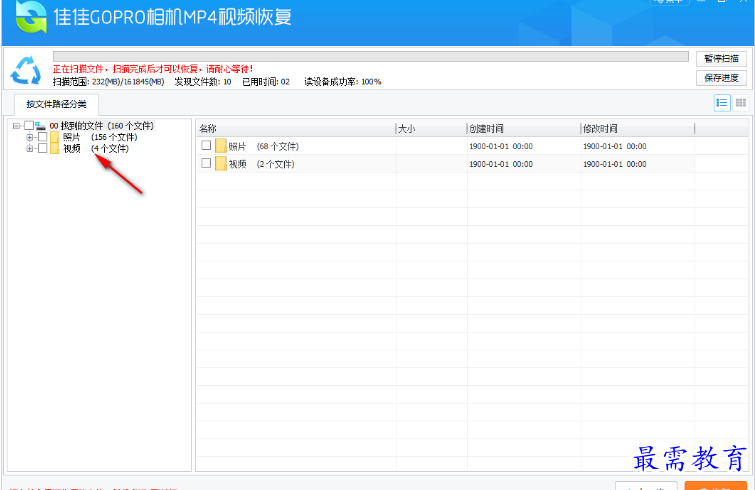This screenshot has height=490, width=755.
Task: Switch to thumbnail grid view
Action: click(x=741, y=103)
